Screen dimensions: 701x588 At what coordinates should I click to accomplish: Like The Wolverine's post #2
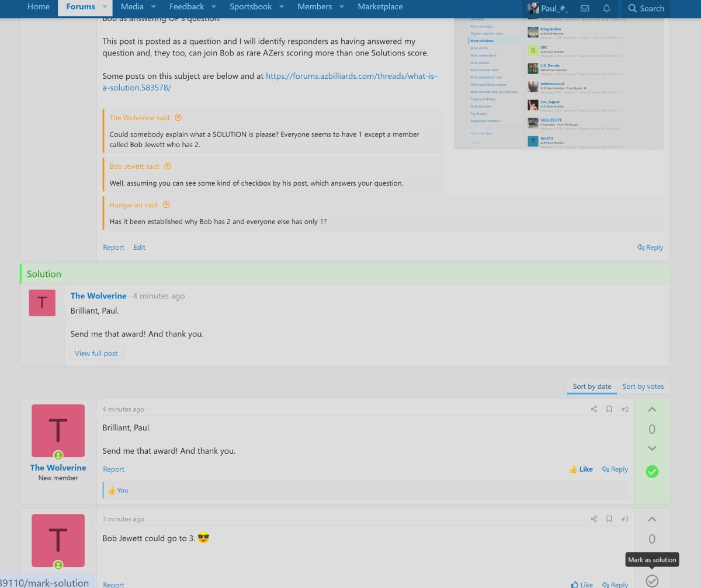pyautogui.click(x=580, y=469)
